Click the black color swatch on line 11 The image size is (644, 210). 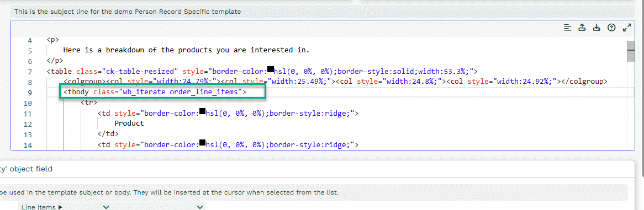pyautogui.click(x=202, y=112)
